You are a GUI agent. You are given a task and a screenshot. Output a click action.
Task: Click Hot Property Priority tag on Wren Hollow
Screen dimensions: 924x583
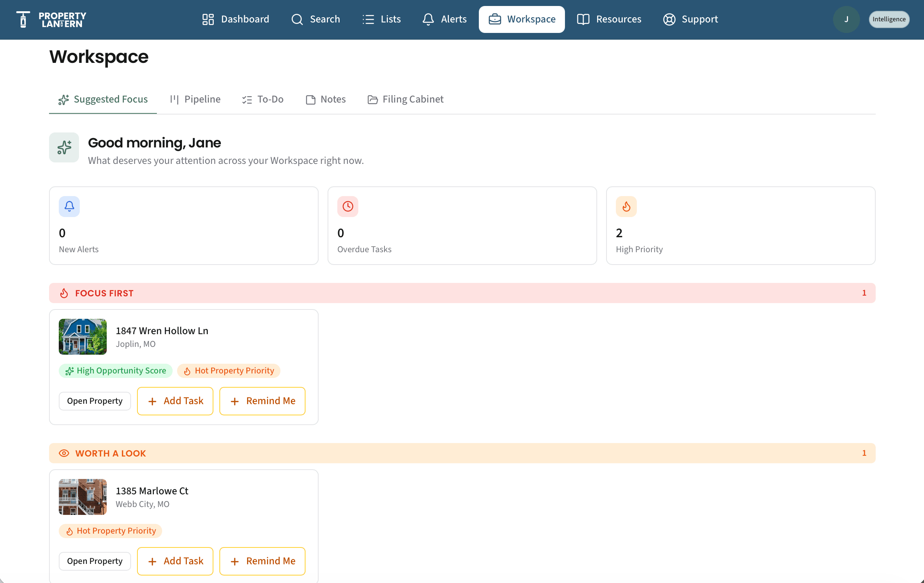click(229, 371)
